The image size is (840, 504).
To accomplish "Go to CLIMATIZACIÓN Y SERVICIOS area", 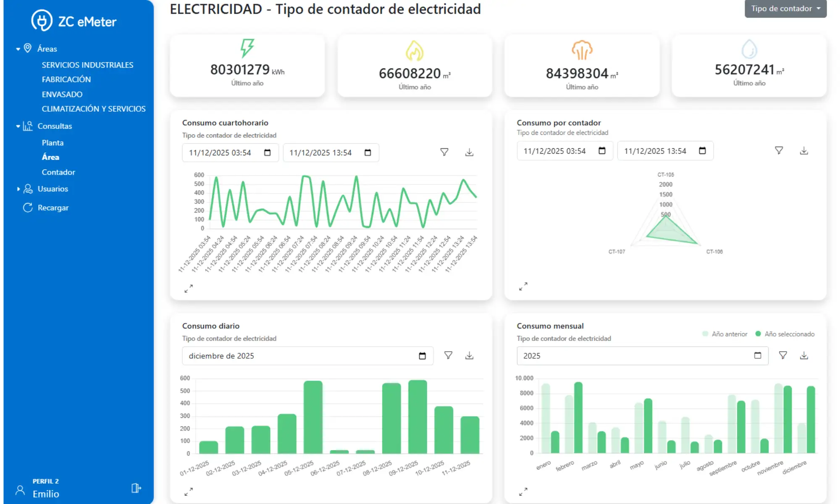I will (x=93, y=109).
